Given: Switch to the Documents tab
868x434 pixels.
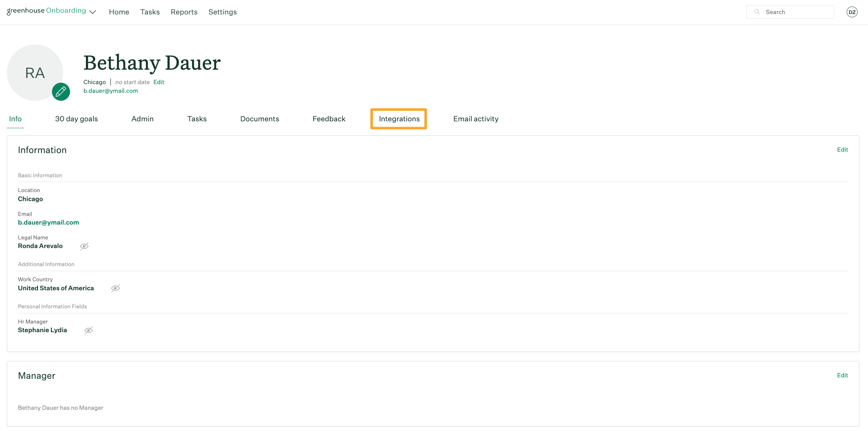Looking at the screenshot, I should (x=259, y=119).
